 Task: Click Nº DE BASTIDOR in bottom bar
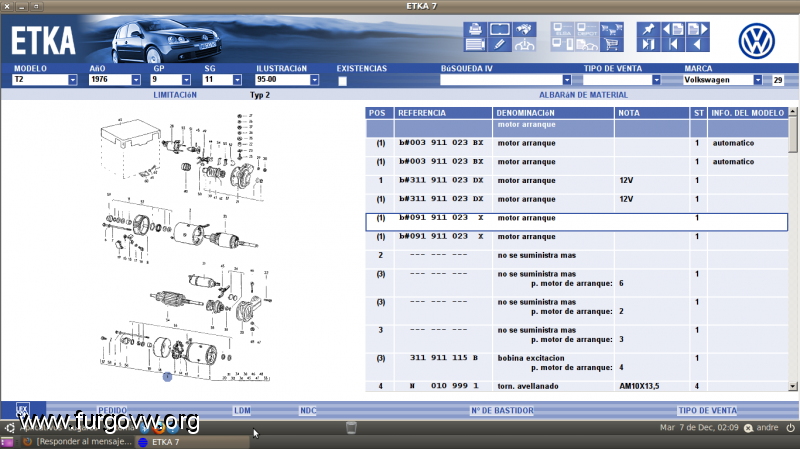502,410
